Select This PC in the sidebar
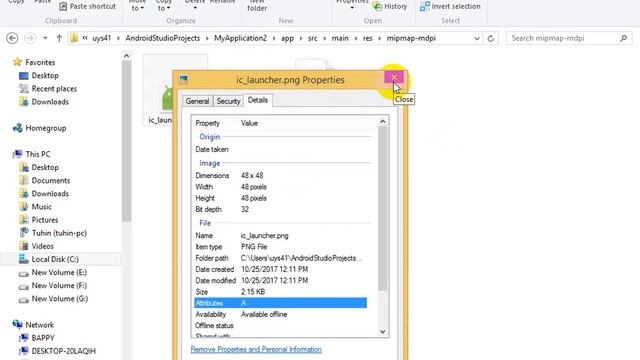Screen dimensions: 640x360 pos(38,154)
